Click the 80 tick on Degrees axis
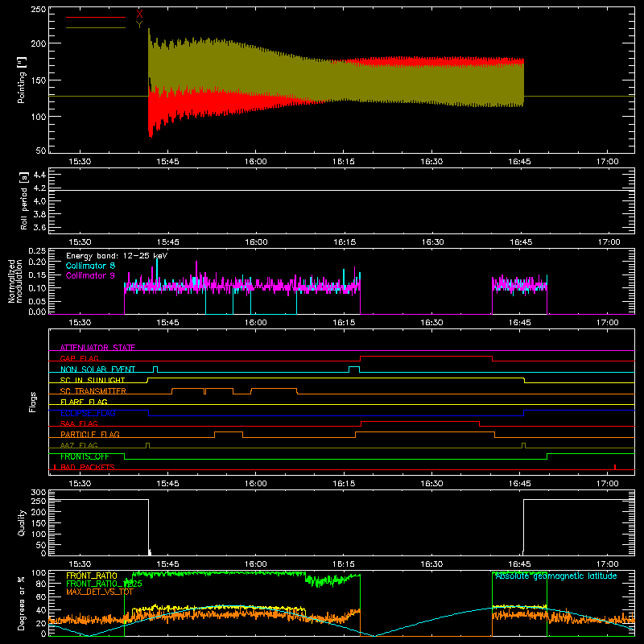This screenshot has height=644, width=644. (x=41, y=584)
